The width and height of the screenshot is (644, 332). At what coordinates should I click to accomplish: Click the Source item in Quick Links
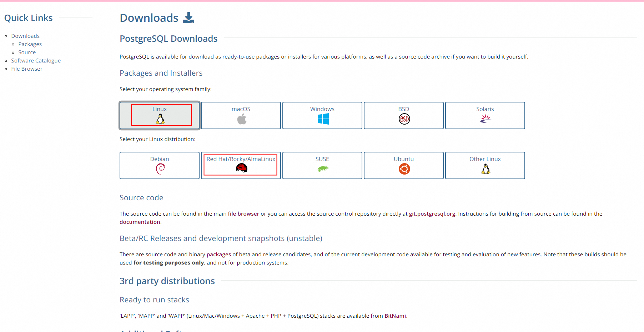point(27,52)
